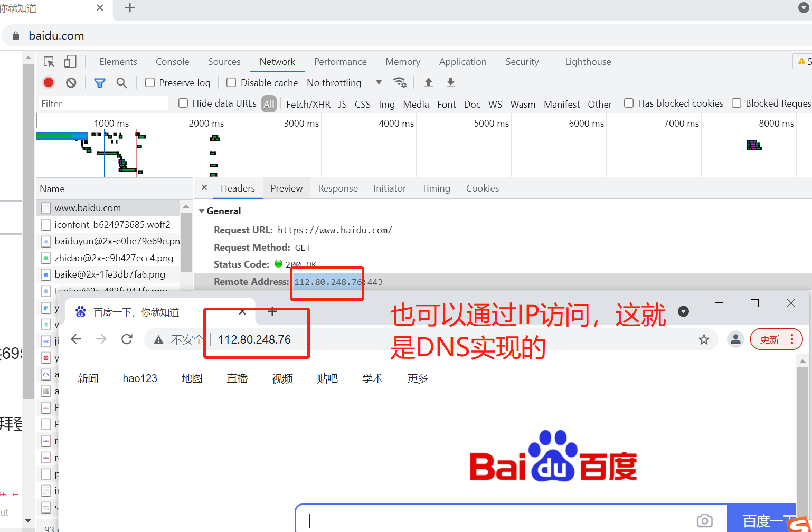This screenshot has height=532, width=812.
Task: Open network search magnifier icon
Action: 121,83
